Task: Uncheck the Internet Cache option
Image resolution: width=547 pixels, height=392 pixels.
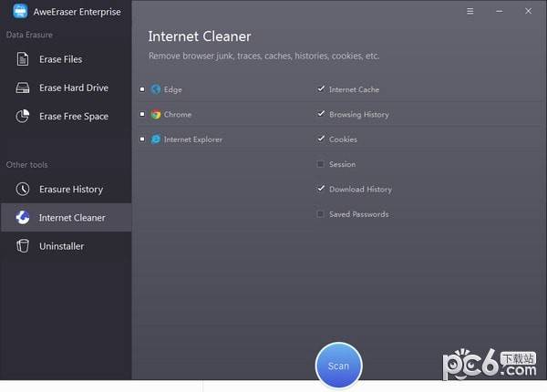Action: 320,89
